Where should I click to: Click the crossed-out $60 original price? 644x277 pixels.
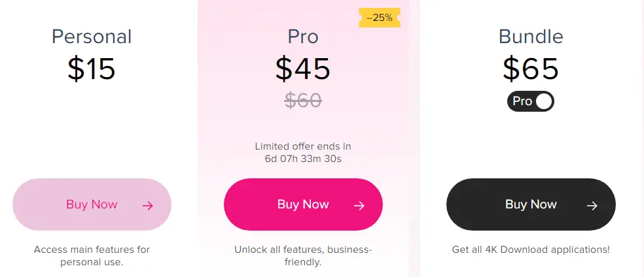coord(303,101)
